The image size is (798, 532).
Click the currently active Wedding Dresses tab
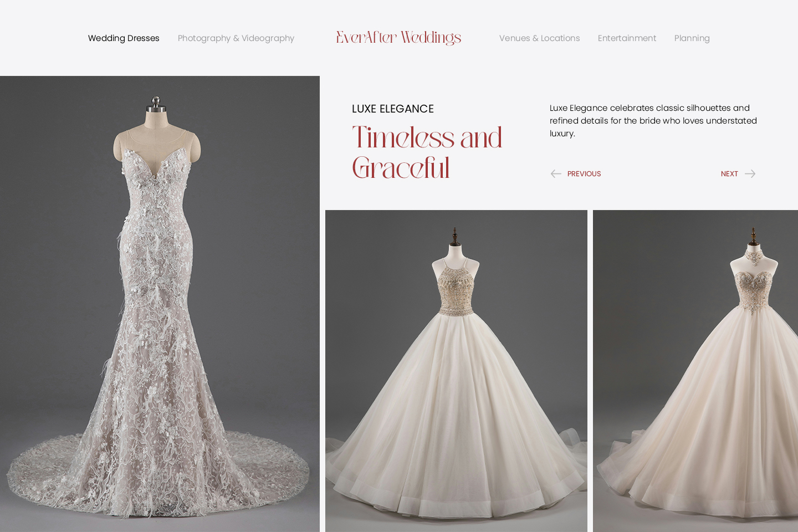(124, 38)
